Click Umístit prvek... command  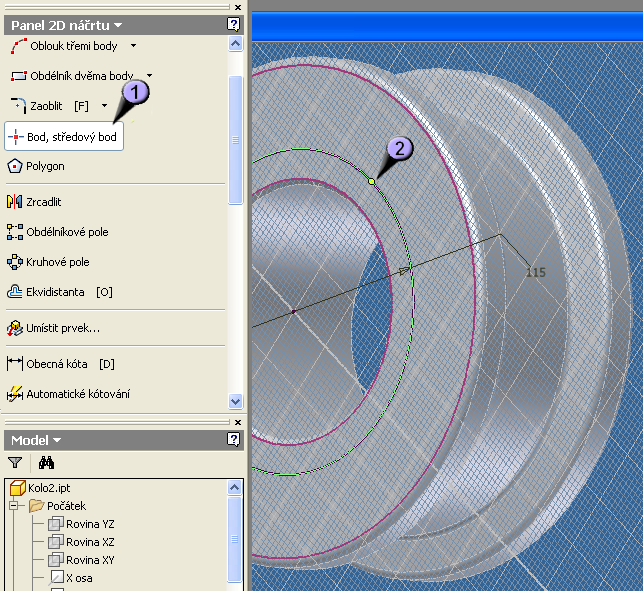click(62, 328)
